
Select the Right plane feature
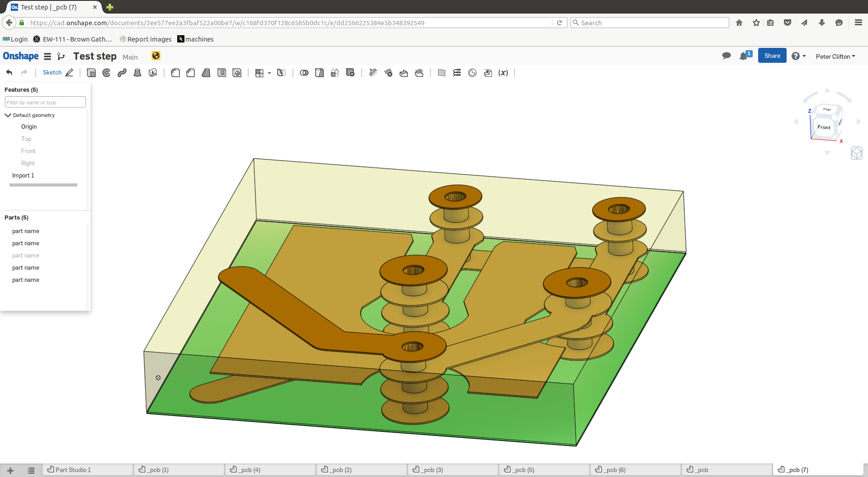pyautogui.click(x=28, y=164)
